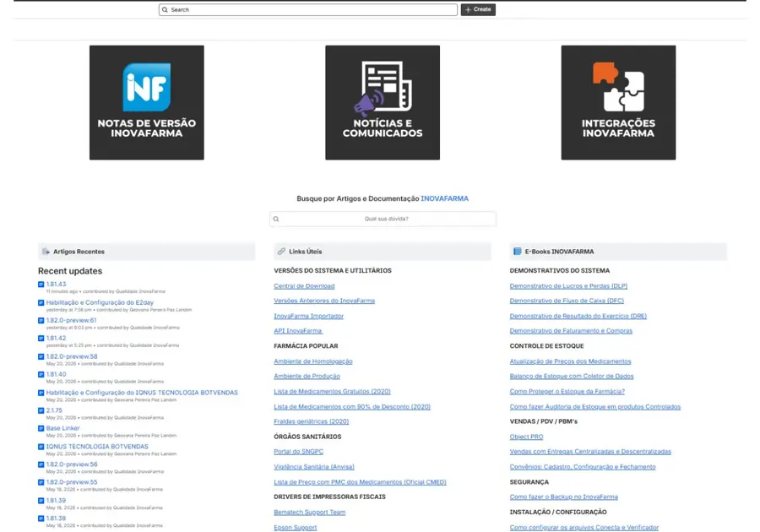Viewport: 760px width, 532px height.
Task: Click the magnifier icon in documentation search
Action: 276,219
